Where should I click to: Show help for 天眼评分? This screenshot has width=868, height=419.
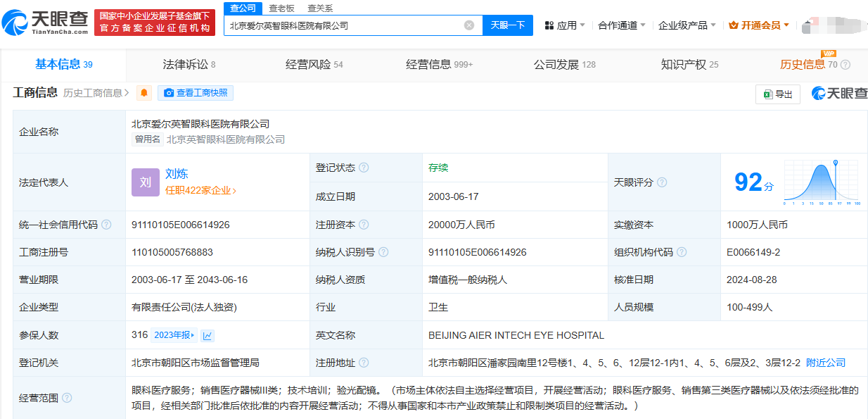point(662,182)
